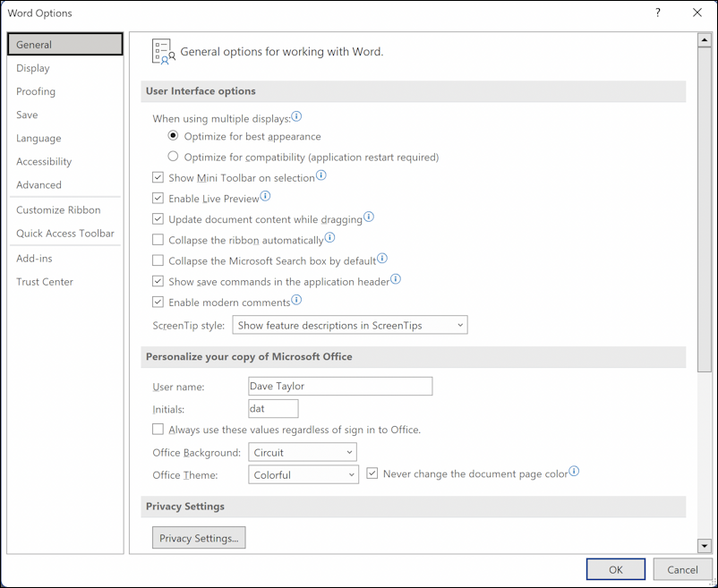Click info icon beside Show save commands option
Image resolution: width=718 pixels, height=588 pixels.
pyautogui.click(x=396, y=279)
